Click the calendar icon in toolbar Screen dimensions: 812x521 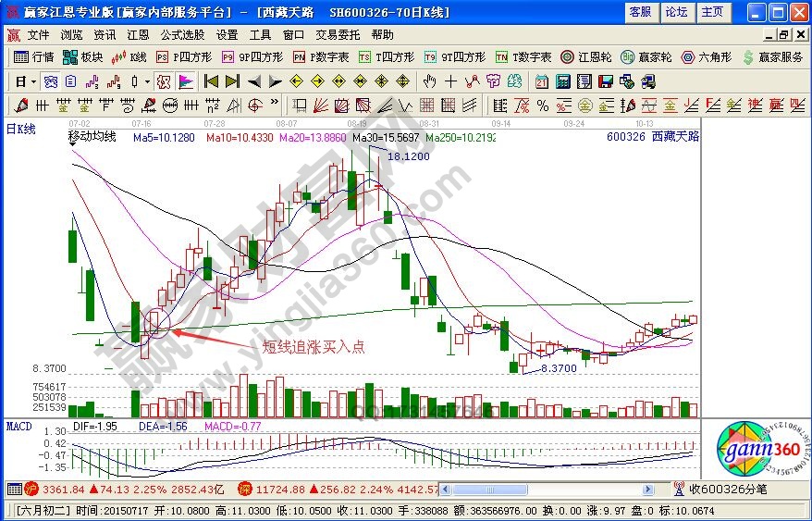point(541,81)
